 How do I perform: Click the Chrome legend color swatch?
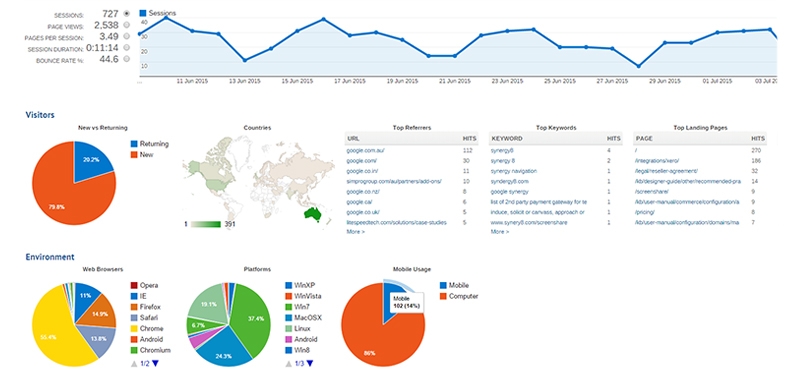point(134,329)
